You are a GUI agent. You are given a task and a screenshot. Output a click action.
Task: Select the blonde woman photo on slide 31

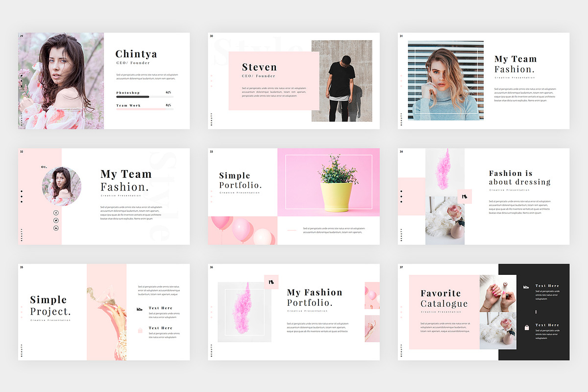point(445,80)
